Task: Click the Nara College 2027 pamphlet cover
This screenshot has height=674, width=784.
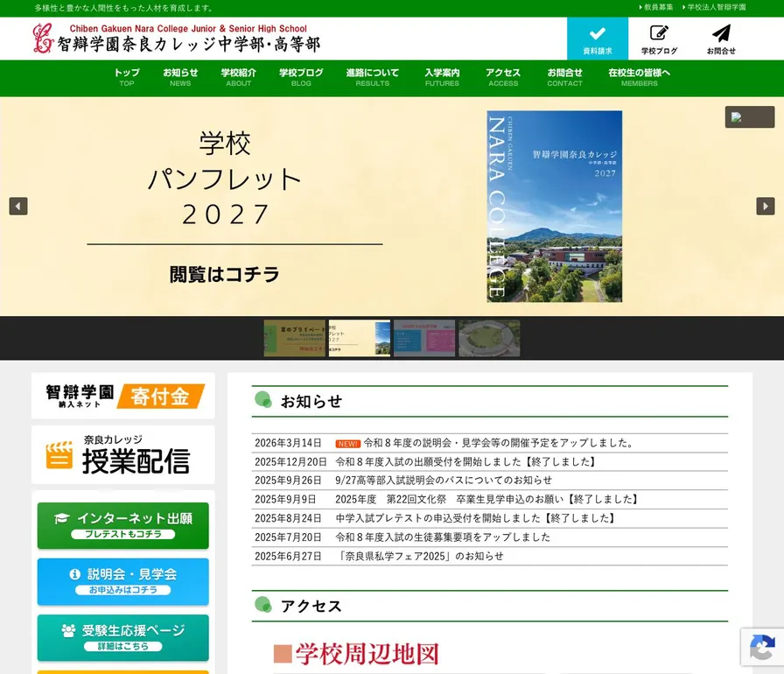Action: coord(555,207)
